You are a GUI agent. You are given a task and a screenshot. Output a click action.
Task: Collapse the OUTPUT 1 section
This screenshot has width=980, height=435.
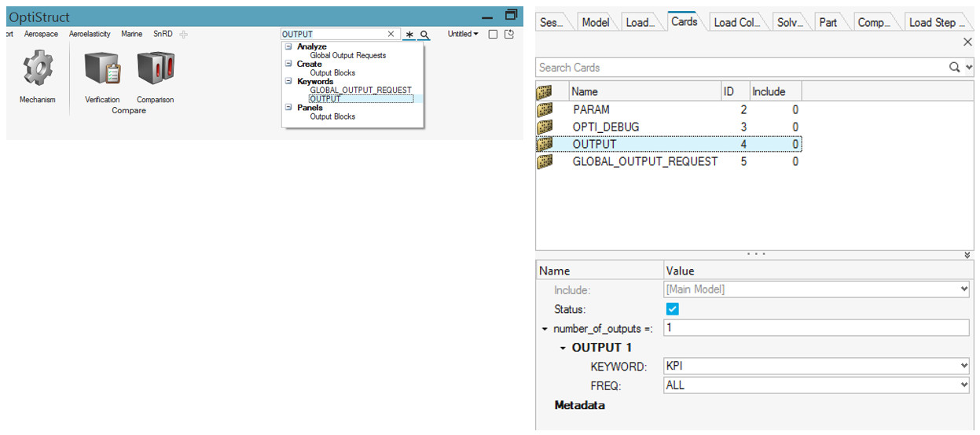[563, 348]
